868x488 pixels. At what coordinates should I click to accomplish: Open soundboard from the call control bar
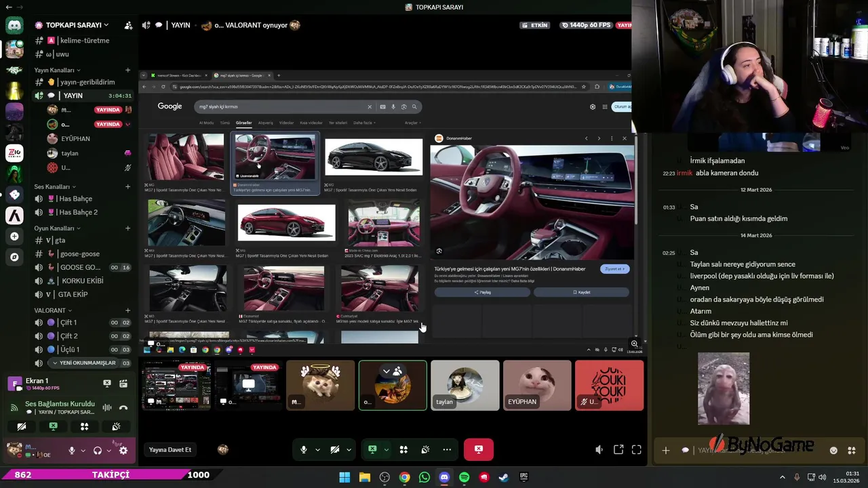pyautogui.click(x=425, y=449)
